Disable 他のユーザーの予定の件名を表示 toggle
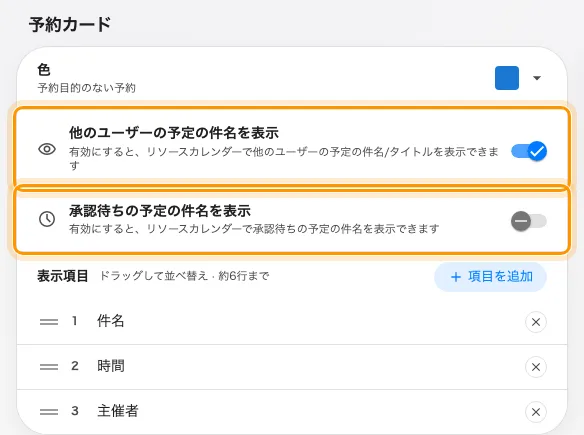Viewport: 584px width, 435px height. coord(529,151)
